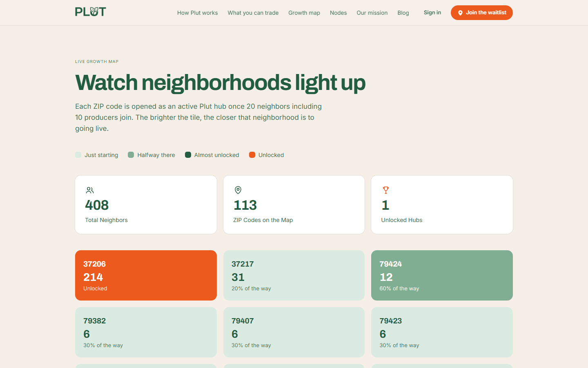Click Sign in link
The width and height of the screenshot is (588, 368).
click(432, 13)
